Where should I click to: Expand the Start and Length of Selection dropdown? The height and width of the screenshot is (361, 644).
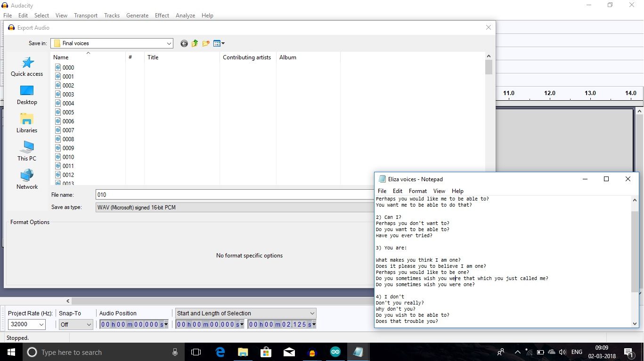tap(311, 313)
